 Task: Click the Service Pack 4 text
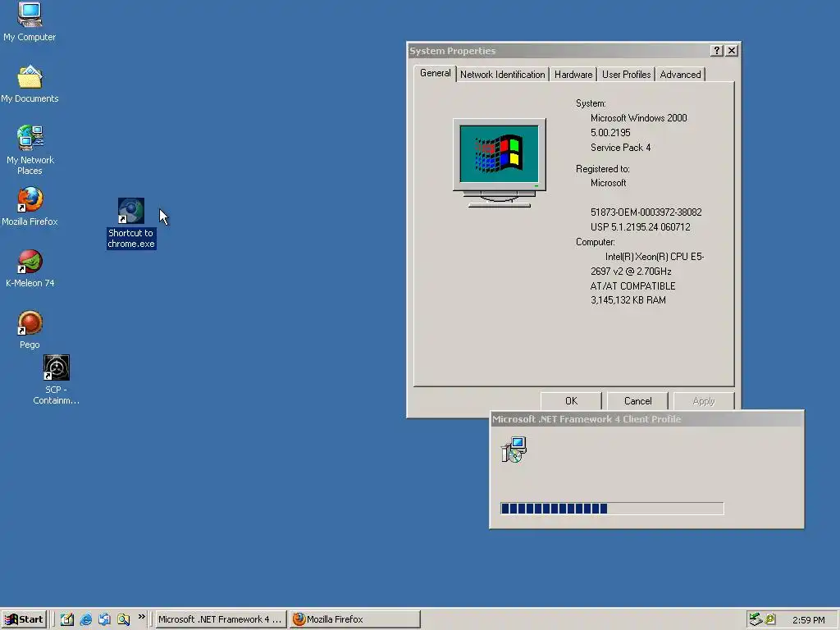pos(620,148)
